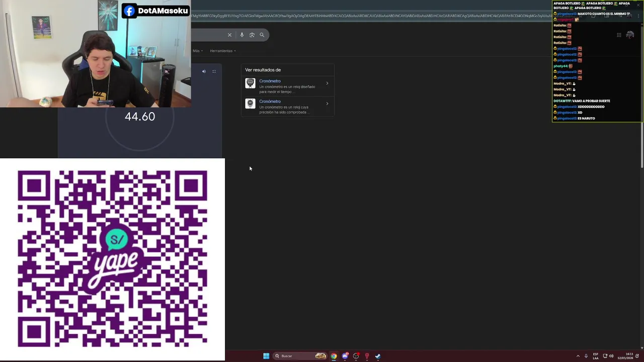The height and width of the screenshot is (362, 644).
Task: Expand chevron of second Cronómetro result
Action: click(x=327, y=104)
